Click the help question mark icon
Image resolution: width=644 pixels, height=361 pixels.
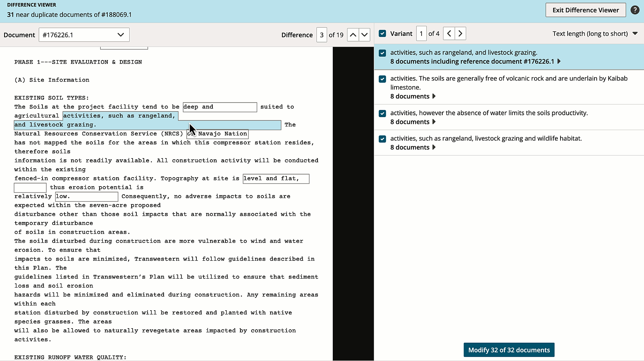[635, 10]
